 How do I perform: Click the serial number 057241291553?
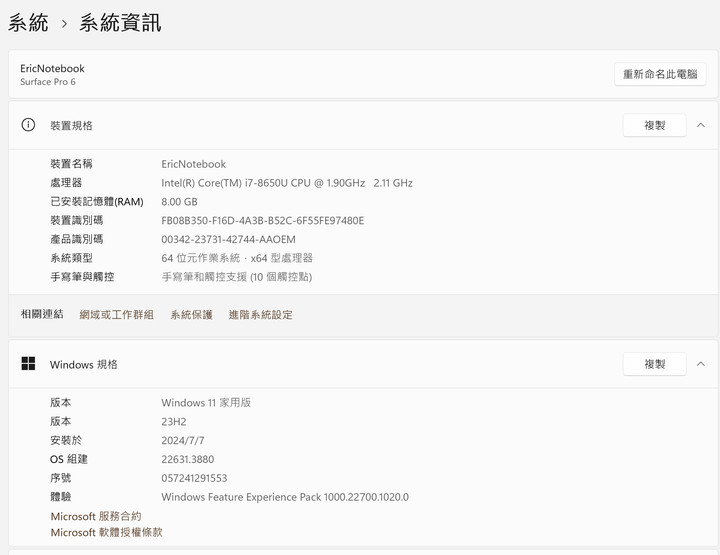(194, 478)
